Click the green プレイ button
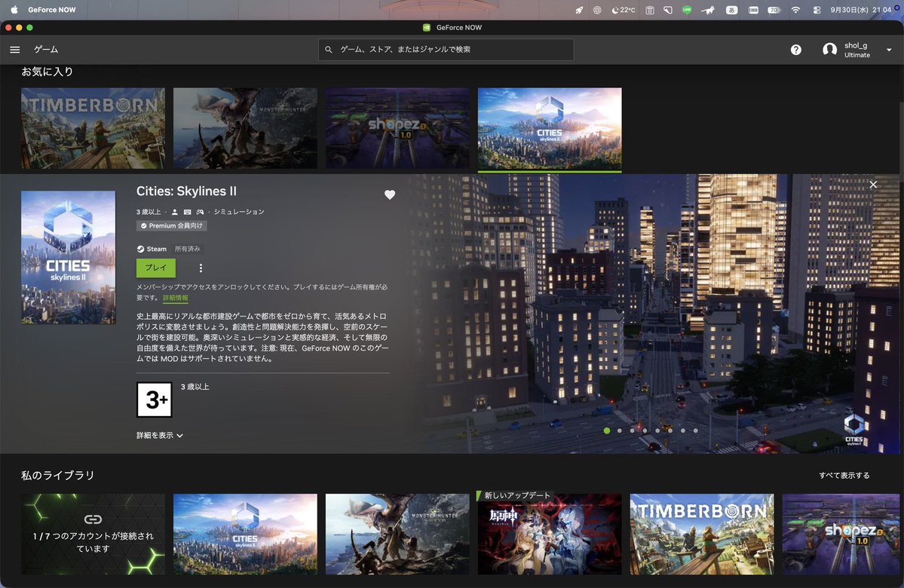Viewport: 904px width, 588px height. 155,268
